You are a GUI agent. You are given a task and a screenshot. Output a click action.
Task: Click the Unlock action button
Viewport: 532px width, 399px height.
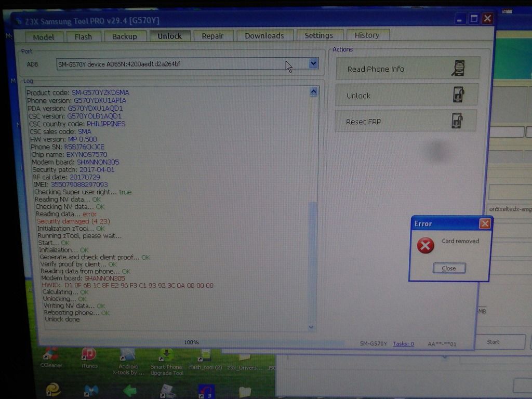pyautogui.click(x=406, y=96)
